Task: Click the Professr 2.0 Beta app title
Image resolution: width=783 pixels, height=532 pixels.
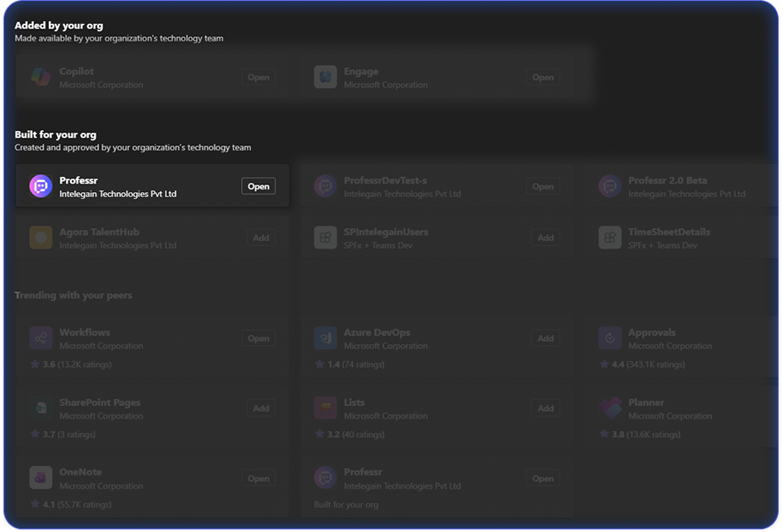Action: pyautogui.click(x=667, y=180)
